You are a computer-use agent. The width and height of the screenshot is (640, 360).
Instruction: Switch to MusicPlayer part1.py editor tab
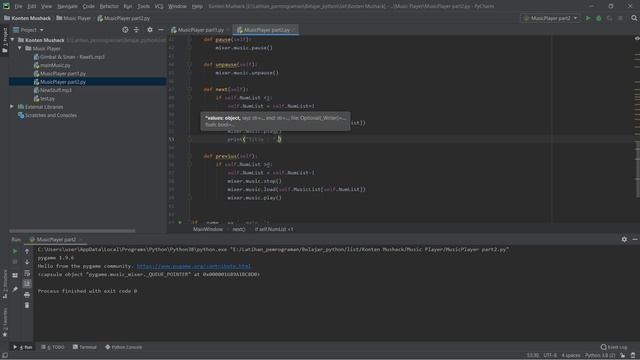(x=200, y=30)
